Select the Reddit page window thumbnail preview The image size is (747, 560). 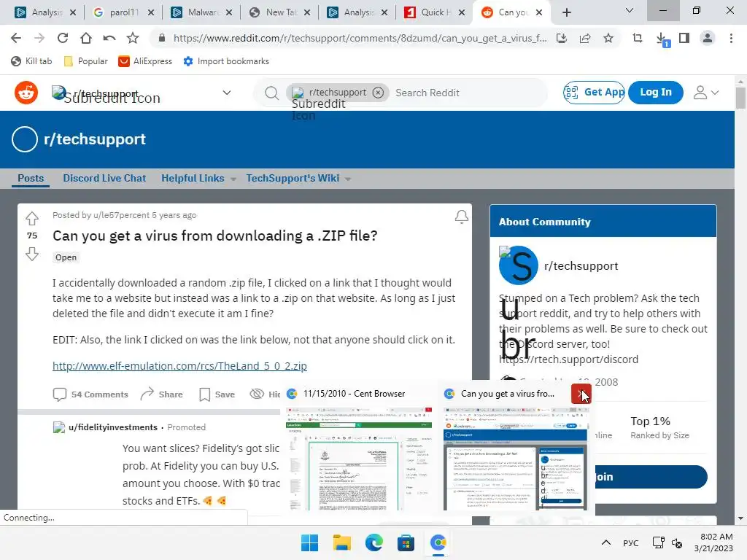point(516,458)
